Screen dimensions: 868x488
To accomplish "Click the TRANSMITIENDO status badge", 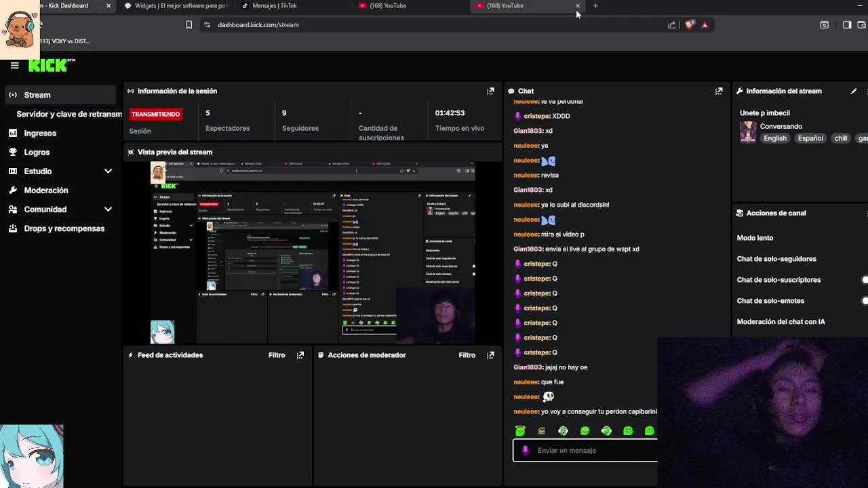I will click(x=156, y=115).
